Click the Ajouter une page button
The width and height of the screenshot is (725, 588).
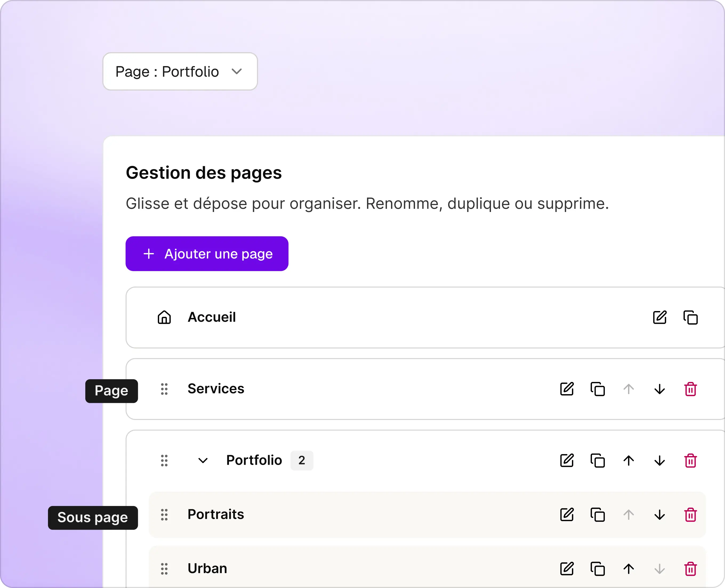coord(207,254)
